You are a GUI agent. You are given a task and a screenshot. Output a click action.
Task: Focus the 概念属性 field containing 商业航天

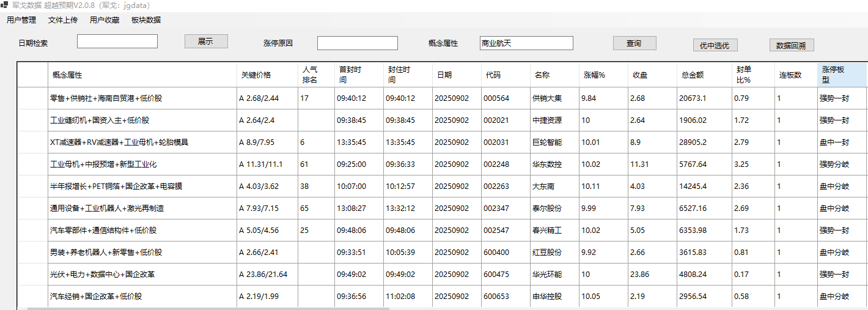[526, 43]
